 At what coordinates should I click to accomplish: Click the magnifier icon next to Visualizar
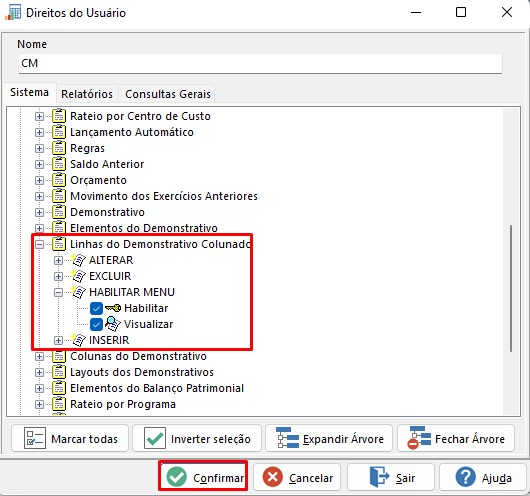tap(113, 324)
